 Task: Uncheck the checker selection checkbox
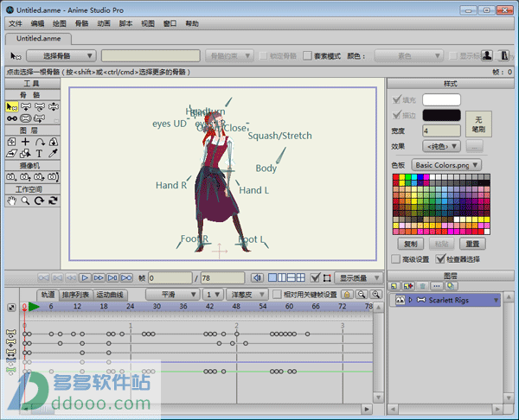[x=440, y=259]
